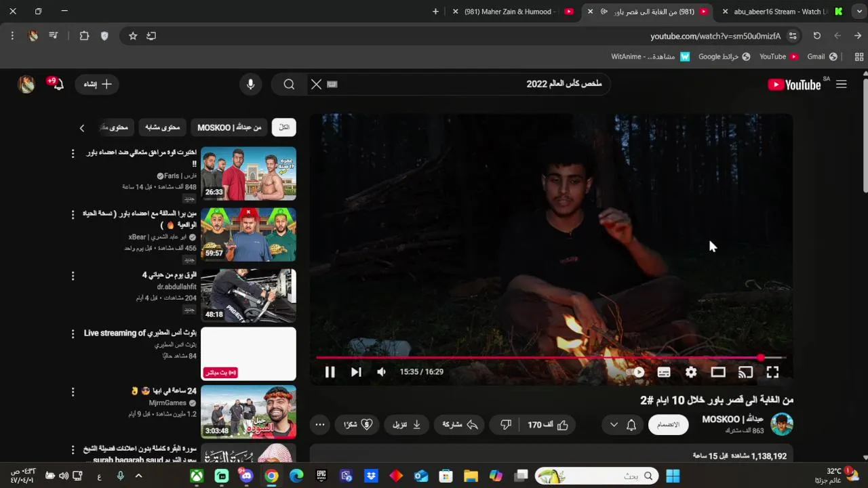Like the video with 170 ألف likes
The width and height of the screenshot is (868, 488).
point(548,425)
